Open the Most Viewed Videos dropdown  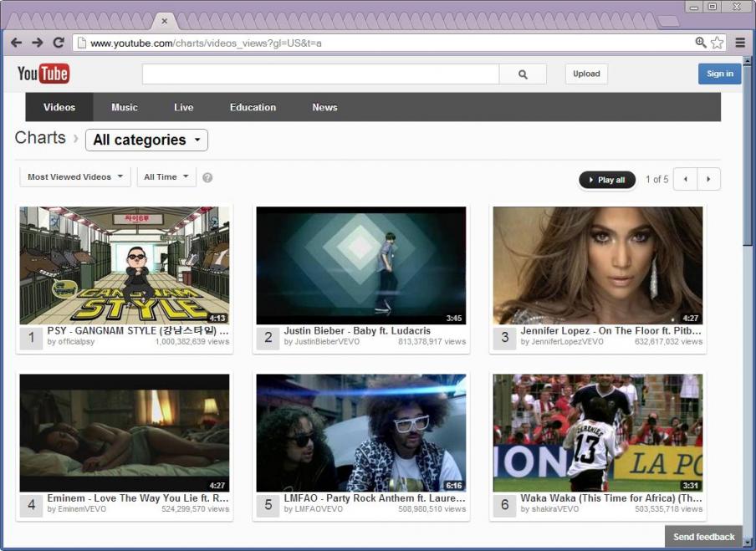point(74,176)
